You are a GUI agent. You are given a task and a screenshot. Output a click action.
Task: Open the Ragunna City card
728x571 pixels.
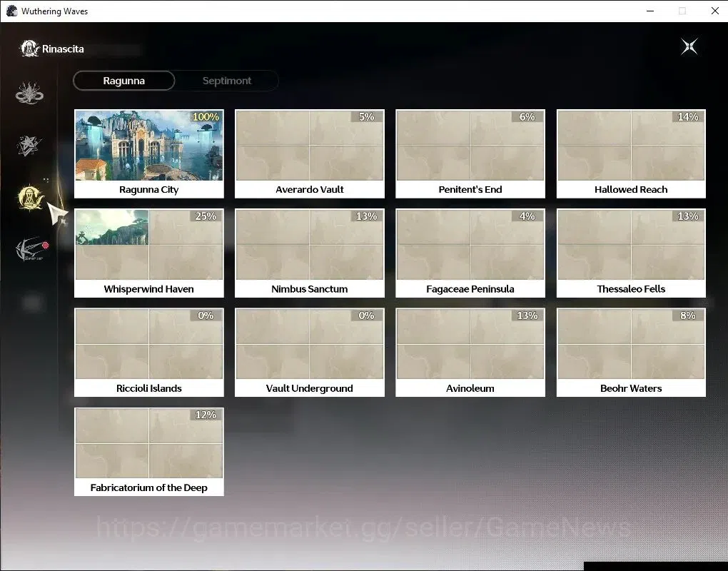click(x=149, y=153)
